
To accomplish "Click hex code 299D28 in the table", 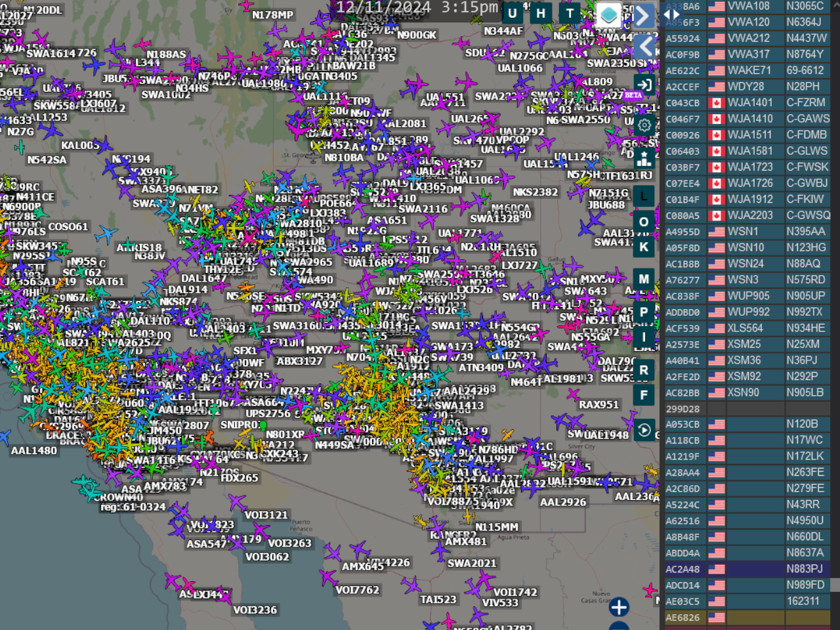I will [x=682, y=408].
